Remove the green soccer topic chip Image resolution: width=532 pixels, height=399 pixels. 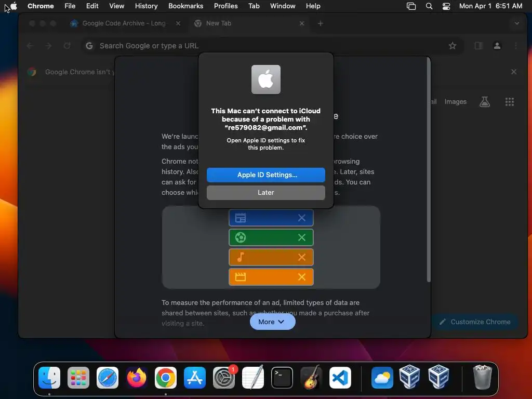(302, 237)
